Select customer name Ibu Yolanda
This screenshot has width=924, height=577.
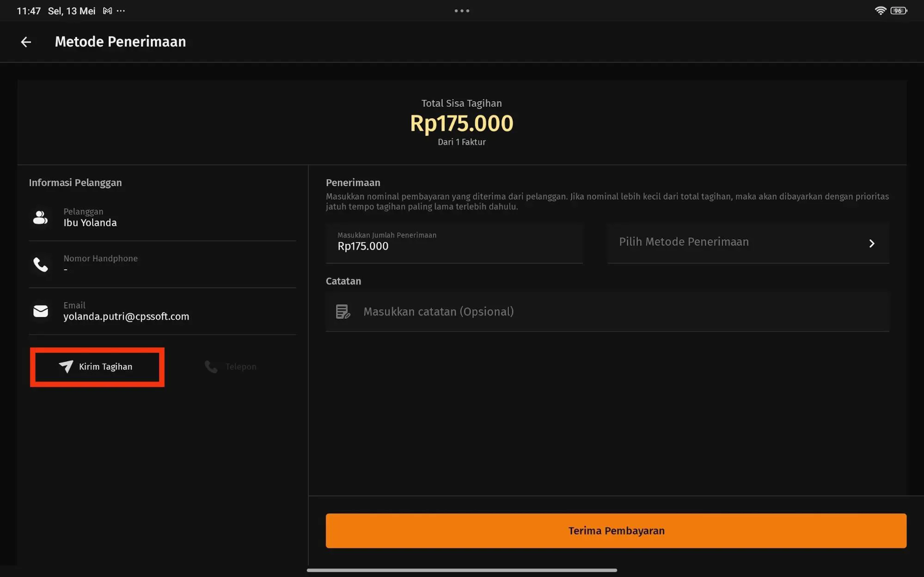pyautogui.click(x=90, y=223)
